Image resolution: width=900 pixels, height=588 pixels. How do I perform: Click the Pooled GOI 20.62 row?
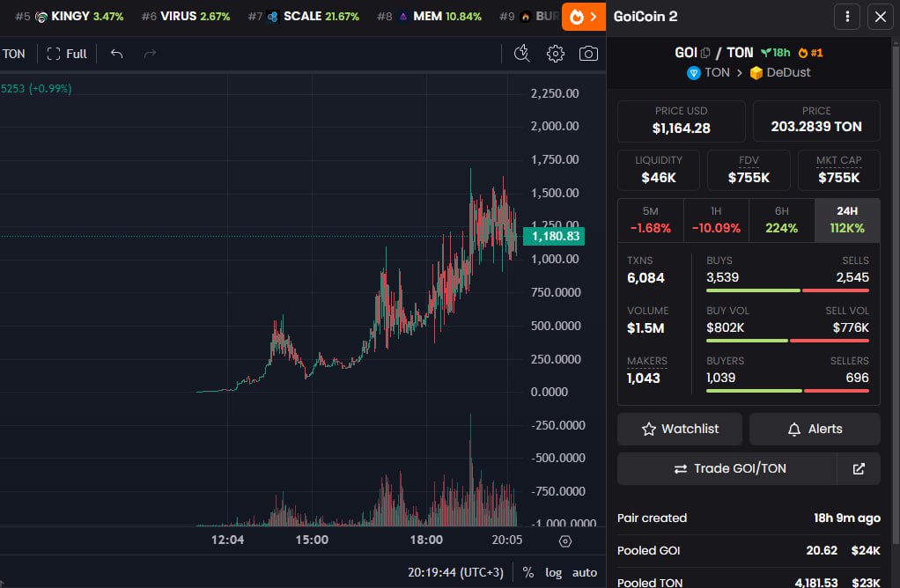(749, 551)
